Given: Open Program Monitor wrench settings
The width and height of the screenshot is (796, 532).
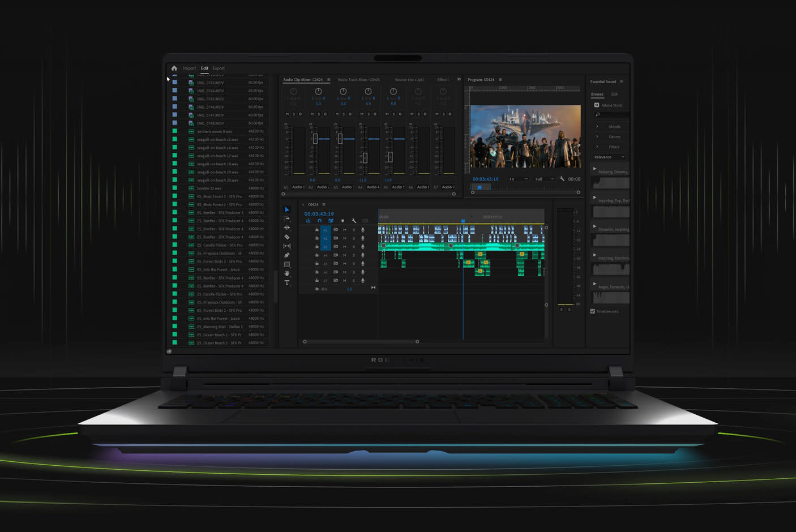Looking at the screenshot, I should [562, 179].
